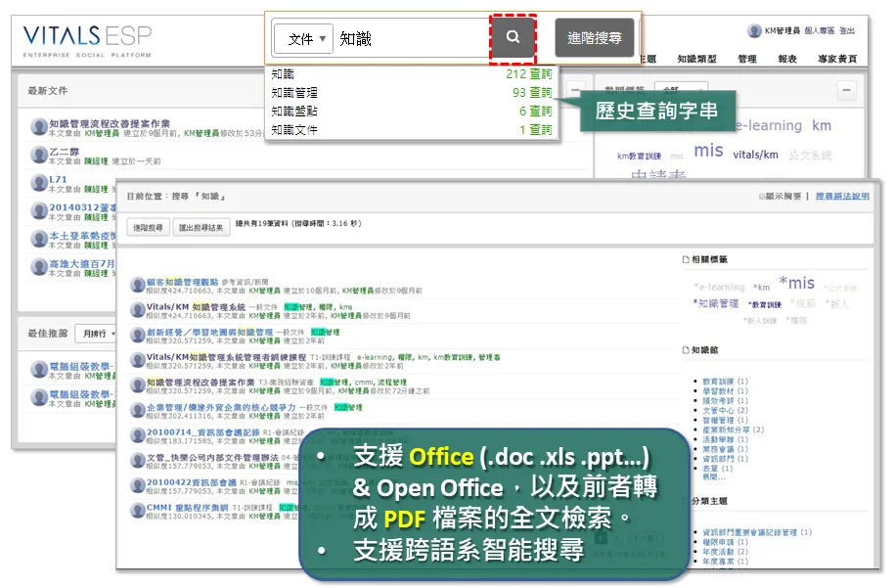
Task: Click the 匯出搜尋結果 button
Action: coord(201,228)
